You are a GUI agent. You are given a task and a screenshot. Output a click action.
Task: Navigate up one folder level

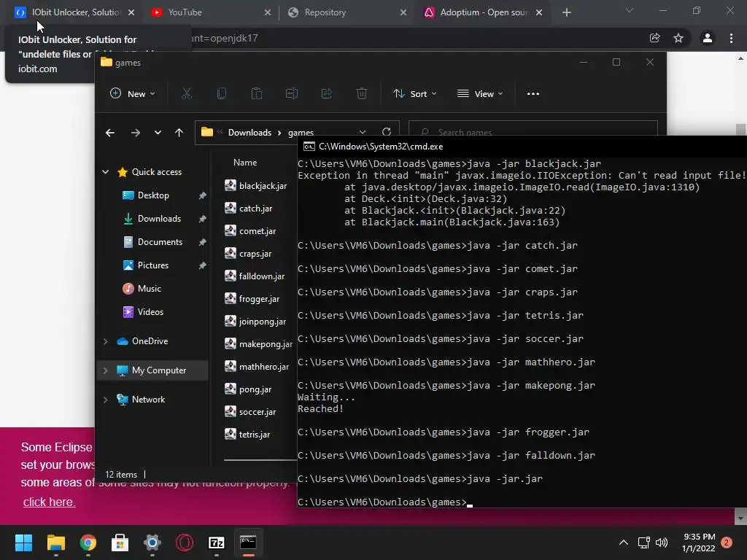tap(179, 133)
